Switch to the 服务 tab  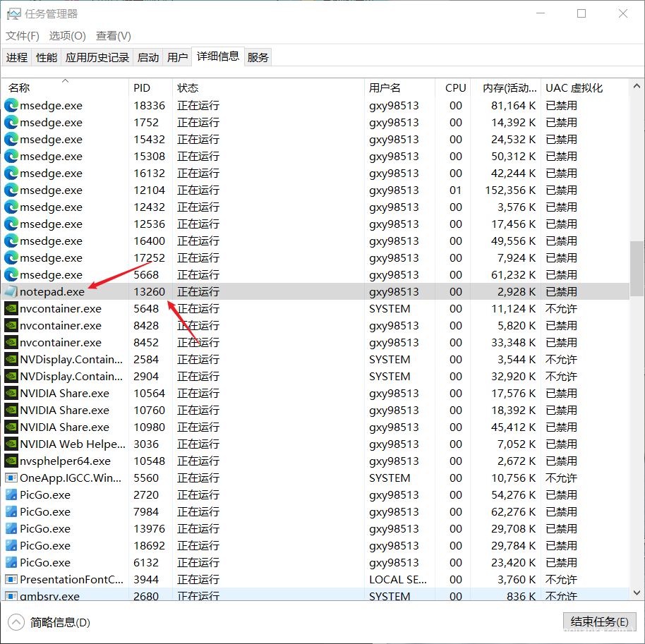pyautogui.click(x=258, y=57)
